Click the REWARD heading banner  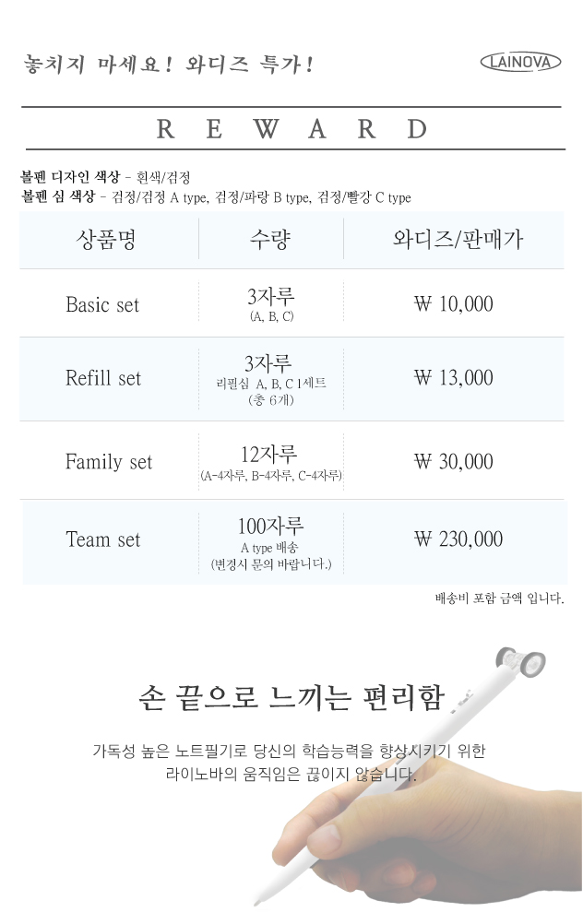click(x=292, y=128)
